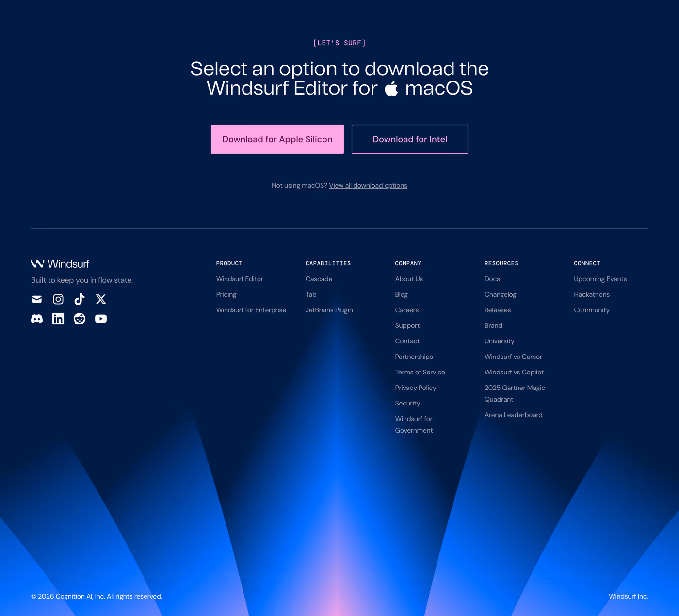679x616 pixels.
Task: Click the LET'S SURF tagline
Action: [339, 43]
